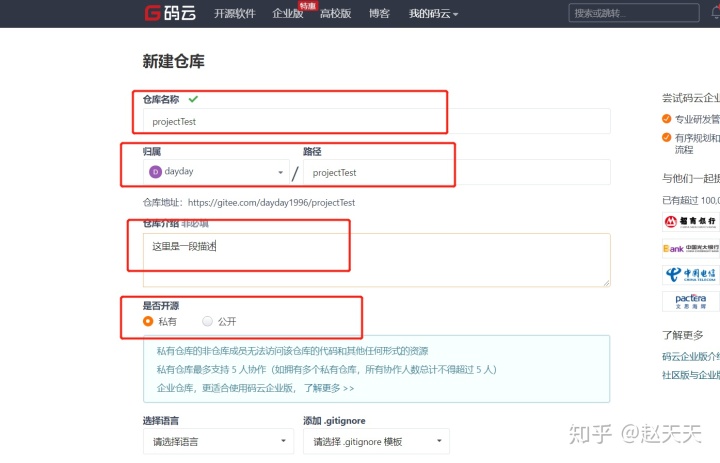
Task: Click the 中国光大银行 logo thumbnail
Action: (691, 248)
